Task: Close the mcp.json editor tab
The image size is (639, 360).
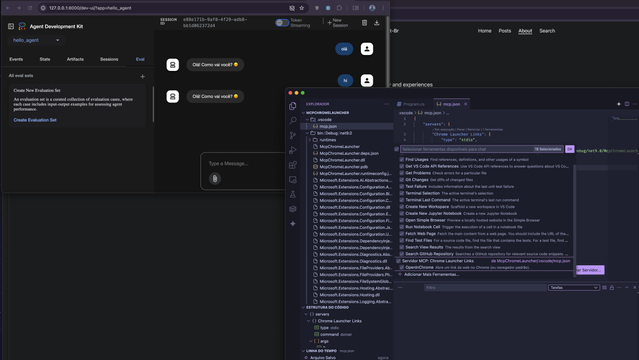Action: 465,104
